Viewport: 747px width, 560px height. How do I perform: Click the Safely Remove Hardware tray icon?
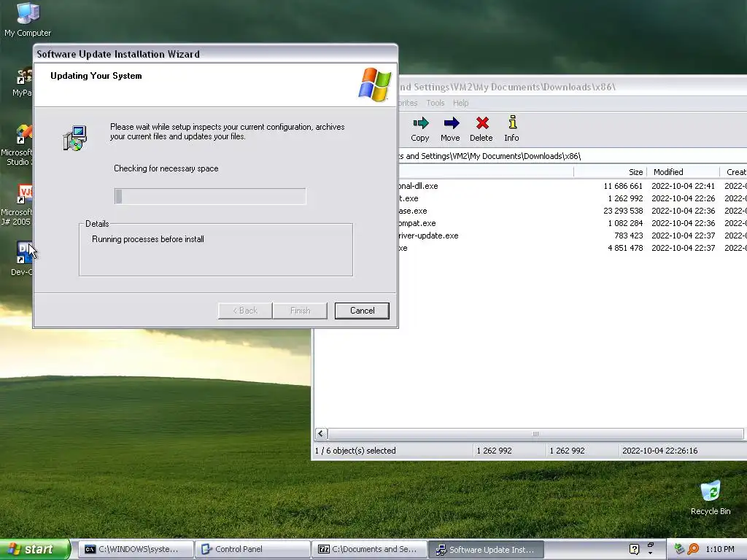click(679, 549)
